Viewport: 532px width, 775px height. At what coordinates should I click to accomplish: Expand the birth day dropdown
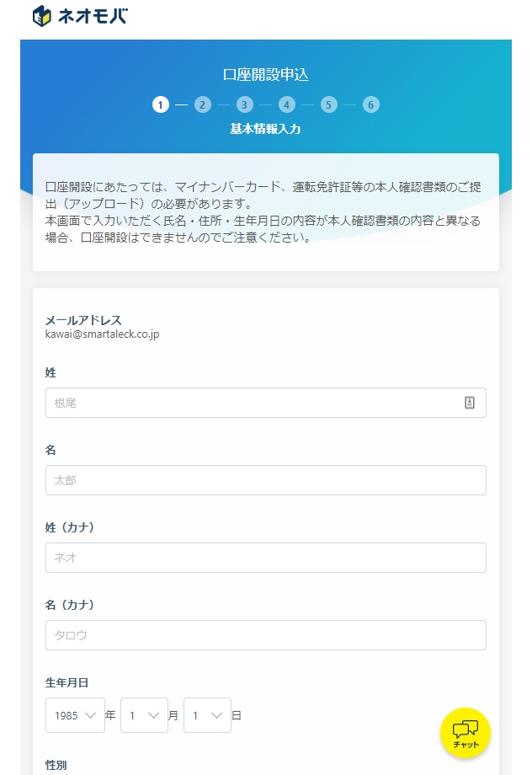click(207, 715)
